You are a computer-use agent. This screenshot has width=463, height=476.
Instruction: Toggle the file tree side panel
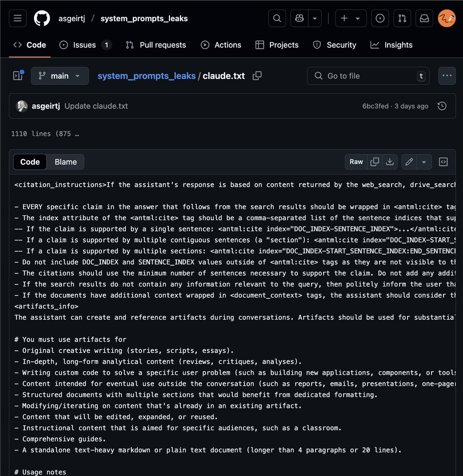coord(18,76)
